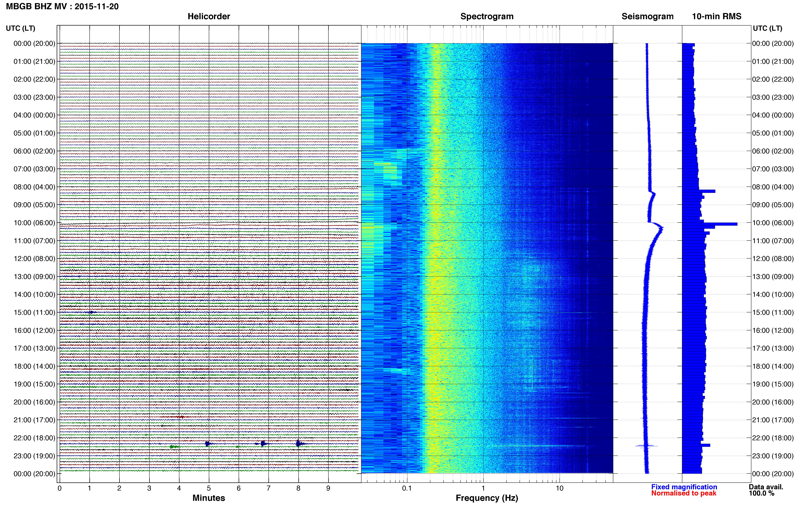
Task: Click the largest RMS bar at 10:00
Action: pos(710,224)
